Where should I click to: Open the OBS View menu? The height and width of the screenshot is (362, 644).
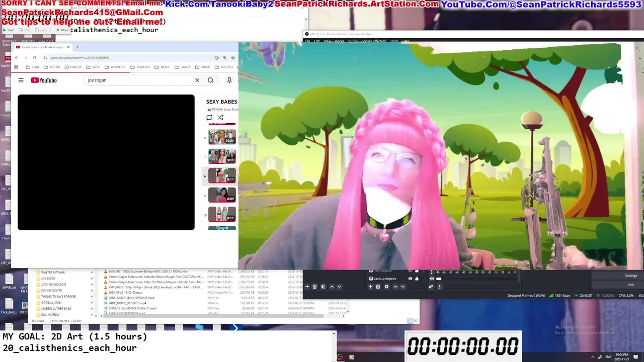click(x=328, y=41)
